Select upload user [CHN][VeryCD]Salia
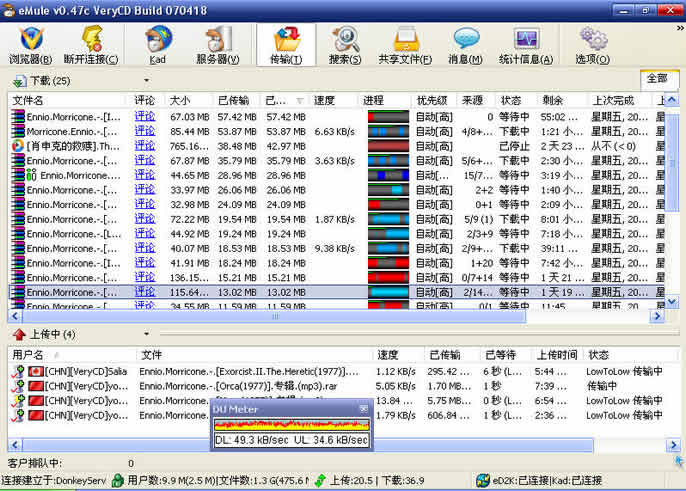The width and height of the screenshot is (686, 491). [x=86, y=372]
